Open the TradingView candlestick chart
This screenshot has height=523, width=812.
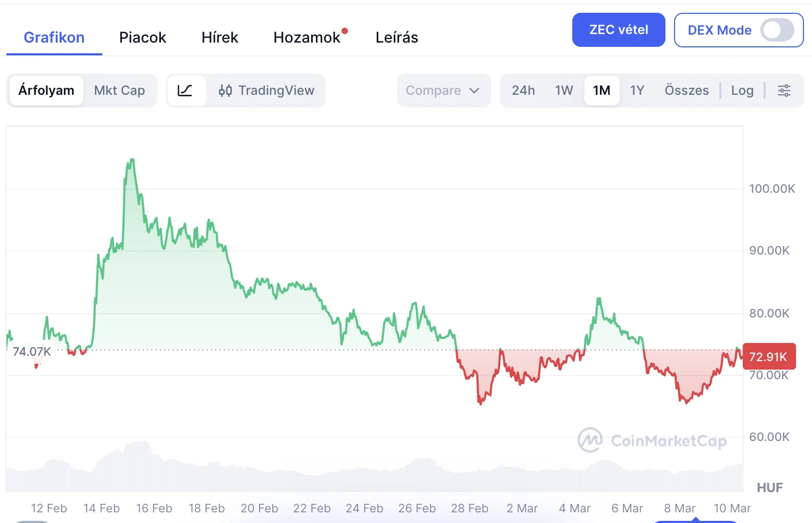[x=266, y=91]
